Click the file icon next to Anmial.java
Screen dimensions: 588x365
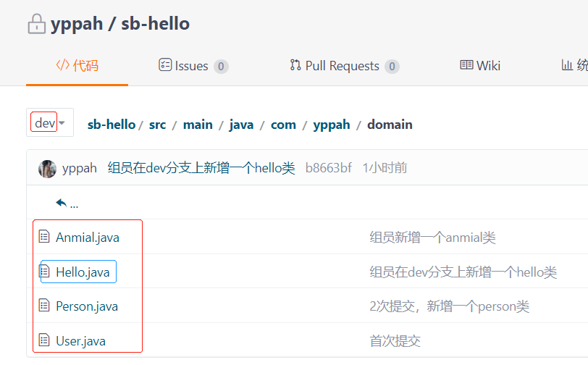click(x=45, y=237)
